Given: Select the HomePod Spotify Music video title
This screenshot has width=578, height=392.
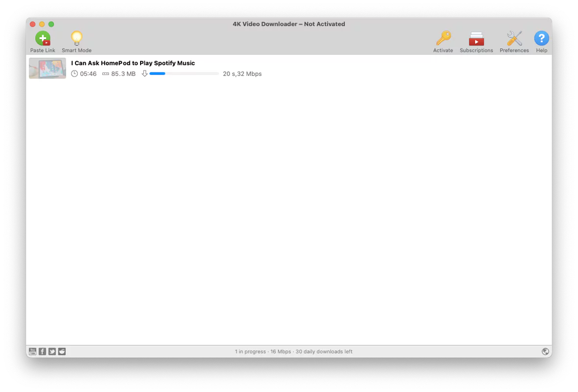Looking at the screenshot, I should coord(133,63).
